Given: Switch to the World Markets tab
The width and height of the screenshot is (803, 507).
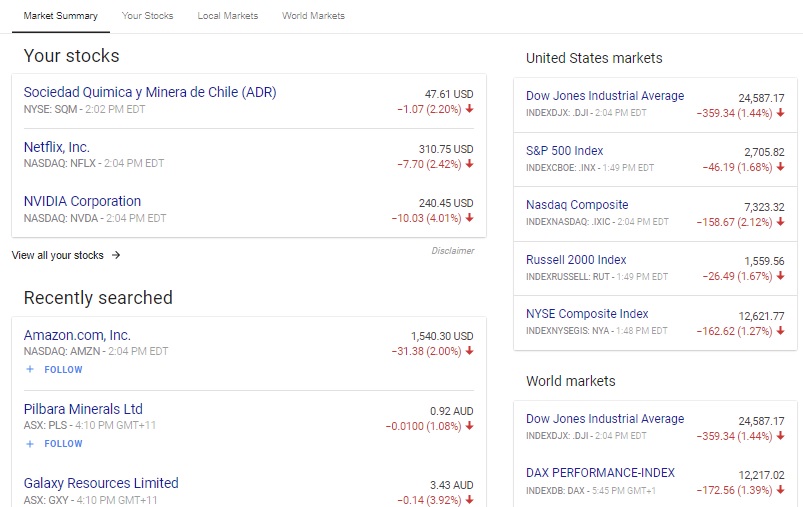Looking at the screenshot, I should tap(313, 16).
